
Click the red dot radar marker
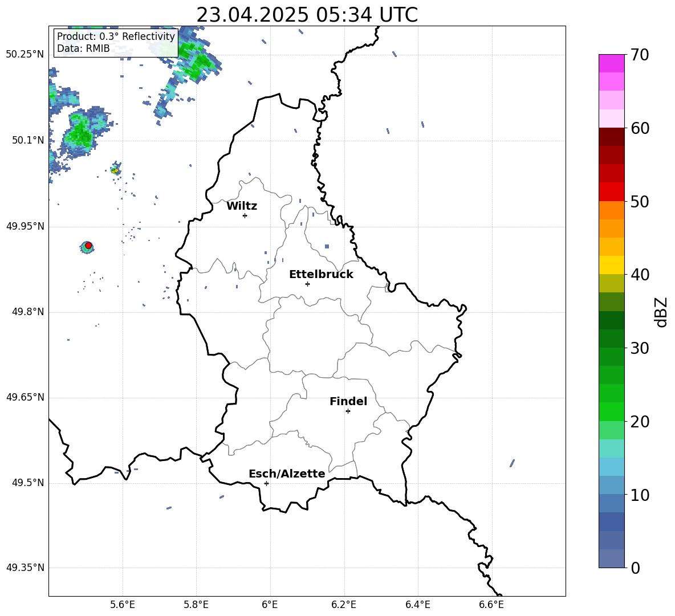(88, 246)
